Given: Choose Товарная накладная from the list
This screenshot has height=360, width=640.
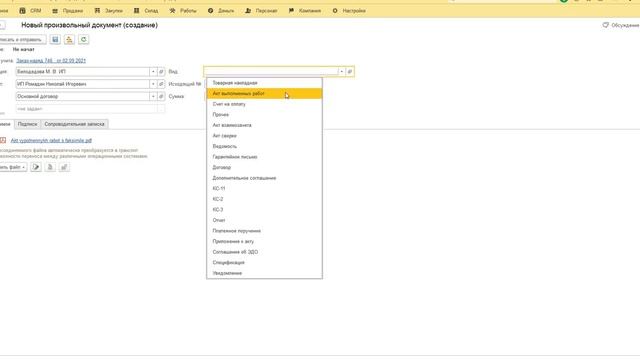Looking at the screenshot, I should tap(264, 83).
